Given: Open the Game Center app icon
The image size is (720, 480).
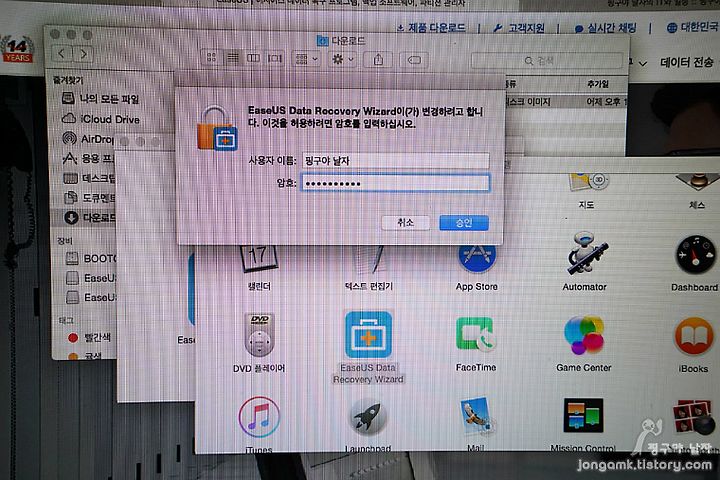Looking at the screenshot, I should pyautogui.click(x=584, y=335).
